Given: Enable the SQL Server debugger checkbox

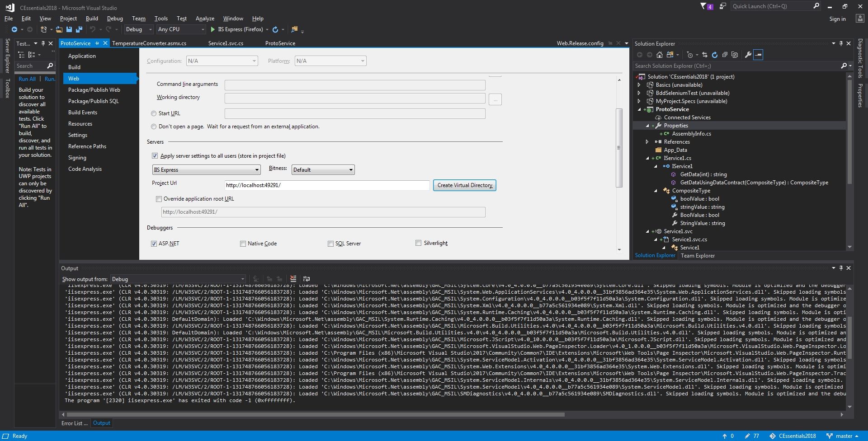Looking at the screenshot, I should 330,244.
